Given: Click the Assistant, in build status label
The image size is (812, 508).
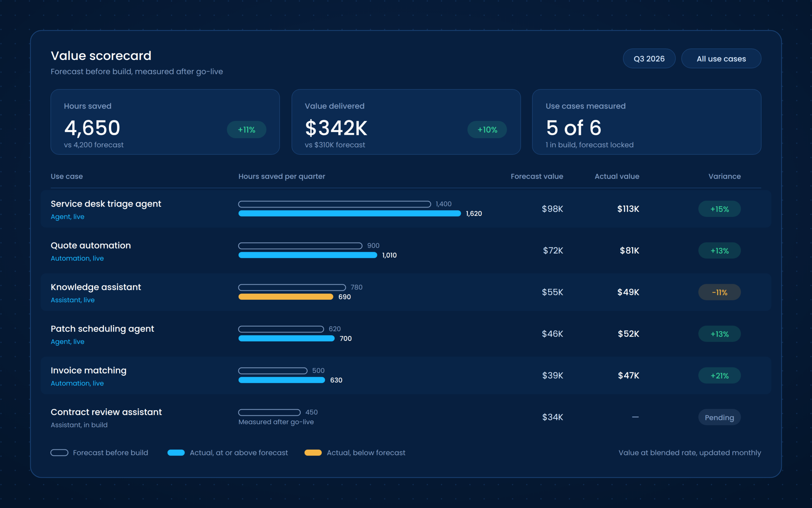Looking at the screenshot, I should pos(79,425).
